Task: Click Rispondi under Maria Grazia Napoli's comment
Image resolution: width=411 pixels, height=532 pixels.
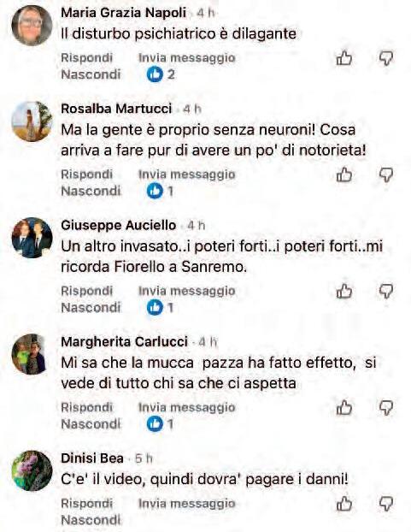Action: [87, 57]
